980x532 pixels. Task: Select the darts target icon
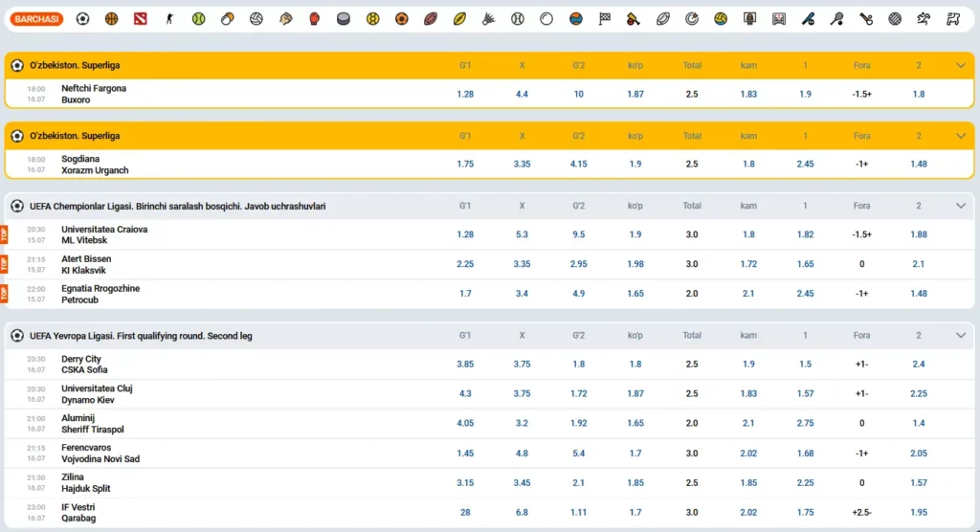(691, 19)
